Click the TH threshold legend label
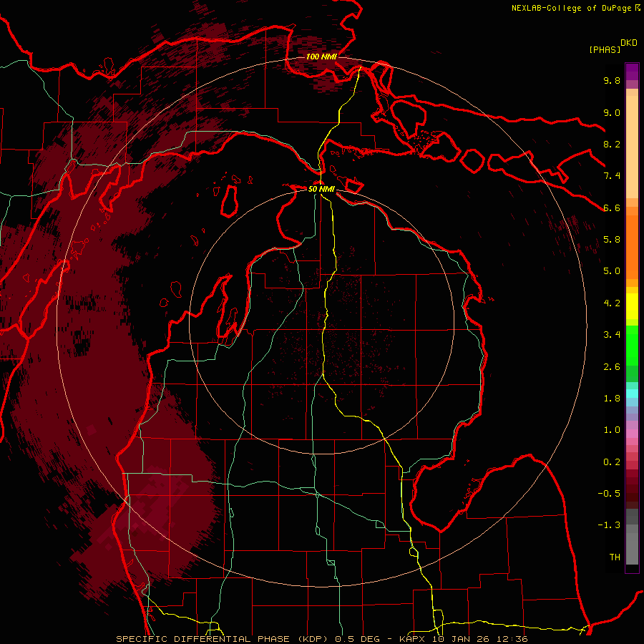This screenshot has width=644, height=644. click(x=615, y=557)
